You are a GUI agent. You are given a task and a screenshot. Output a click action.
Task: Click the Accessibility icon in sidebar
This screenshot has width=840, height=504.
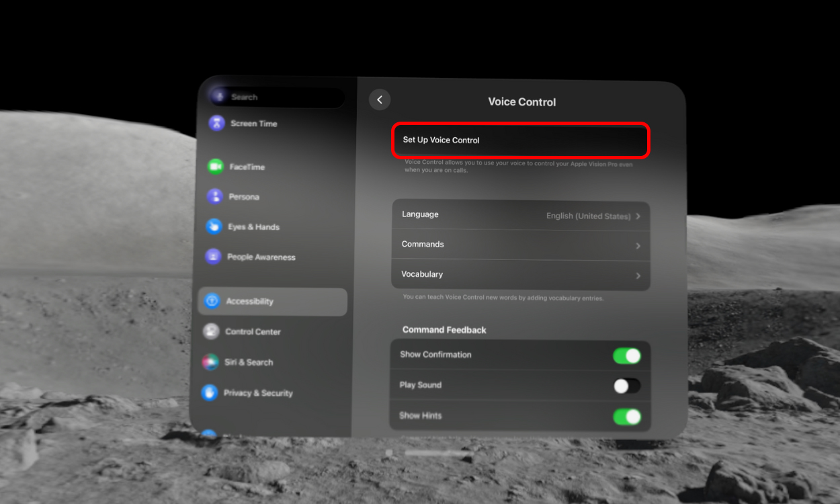point(214,301)
